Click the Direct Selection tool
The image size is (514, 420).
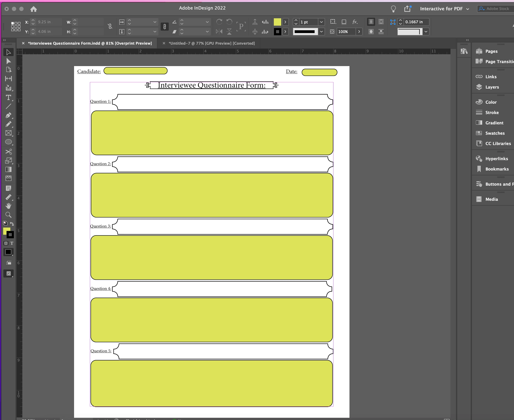tap(8, 61)
